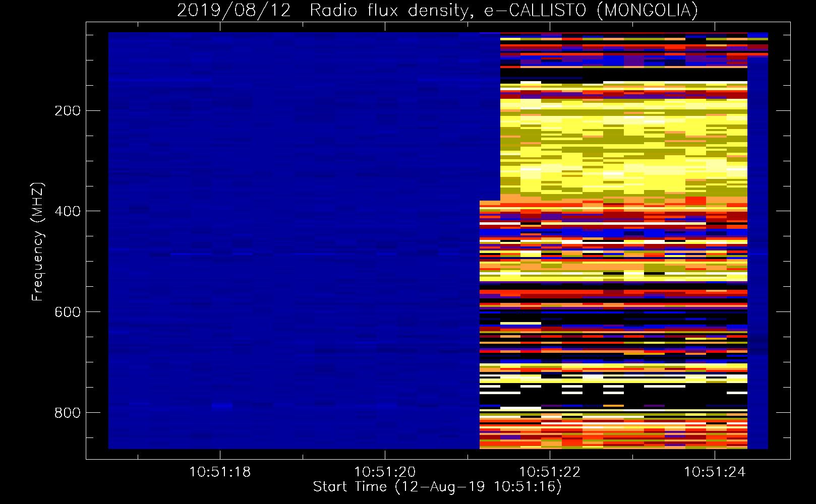Click the 10:51:20 time tick label
The height and width of the screenshot is (504, 816).
[x=385, y=472]
